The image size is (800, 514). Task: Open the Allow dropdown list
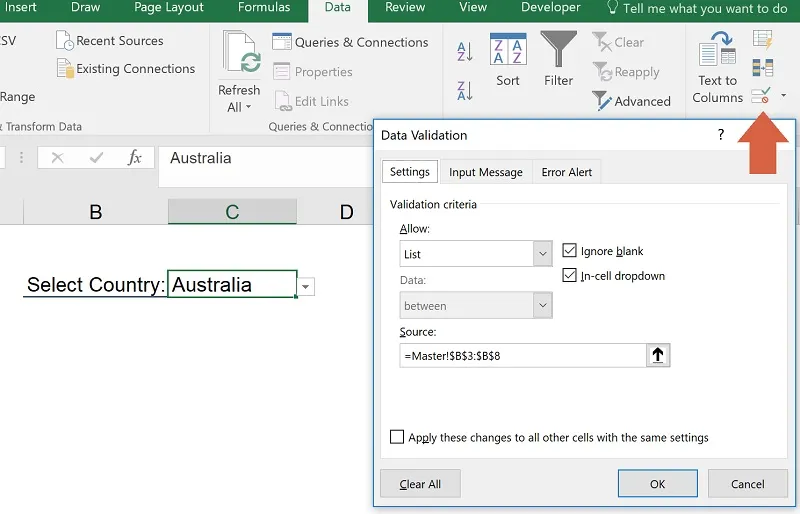[x=542, y=255]
